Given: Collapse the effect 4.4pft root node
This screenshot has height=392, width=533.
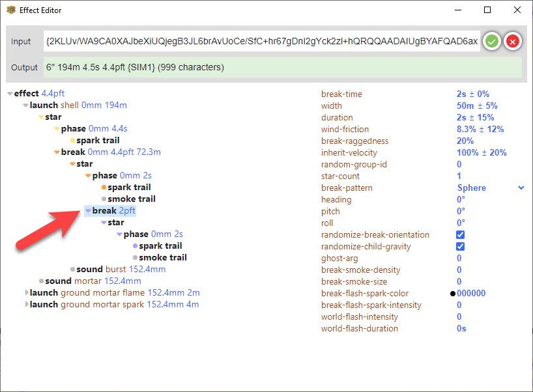Looking at the screenshot, I should [x=10, y=94].
